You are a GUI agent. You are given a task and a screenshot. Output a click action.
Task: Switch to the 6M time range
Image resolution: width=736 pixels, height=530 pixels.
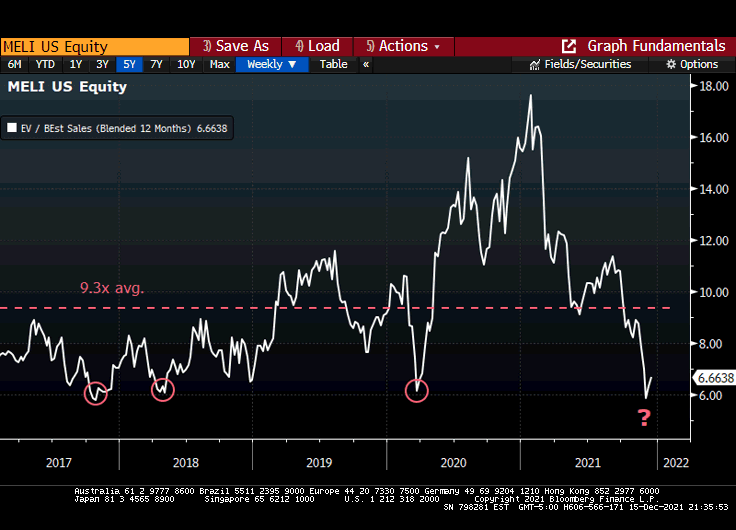[15, 64]
